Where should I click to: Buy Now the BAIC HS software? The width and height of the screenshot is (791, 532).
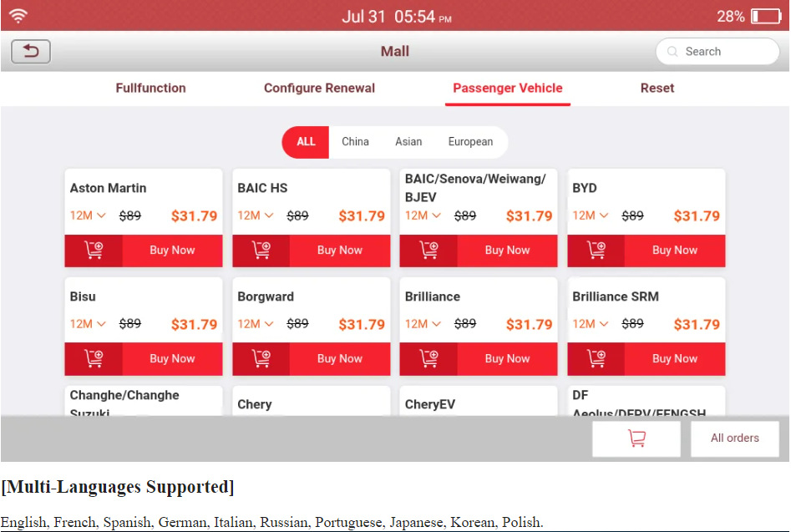[339, 250]
